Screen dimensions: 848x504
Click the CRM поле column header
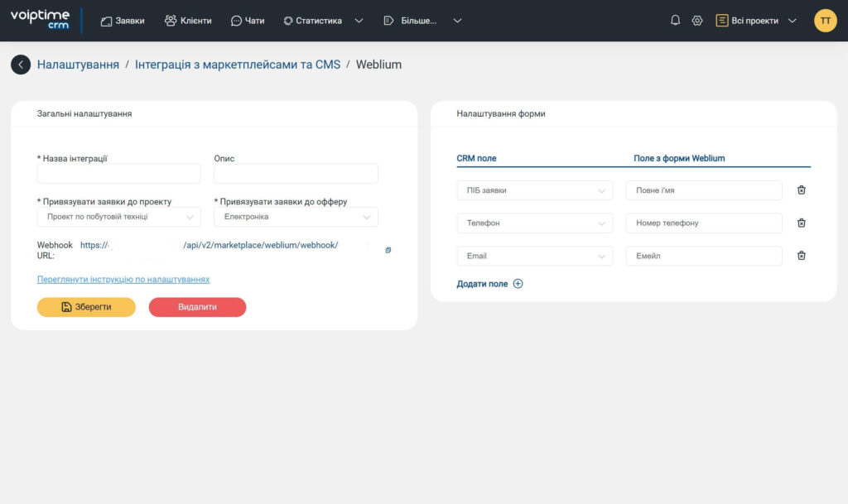476,158
